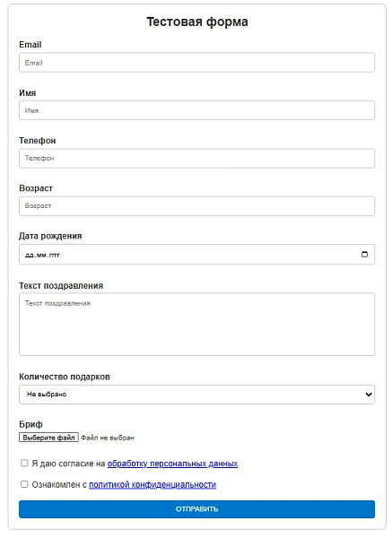The image size is (392, 538).
Task: Expand the Количество подарков dropdown
Action: pyautogui.click(x=196, y=395)
